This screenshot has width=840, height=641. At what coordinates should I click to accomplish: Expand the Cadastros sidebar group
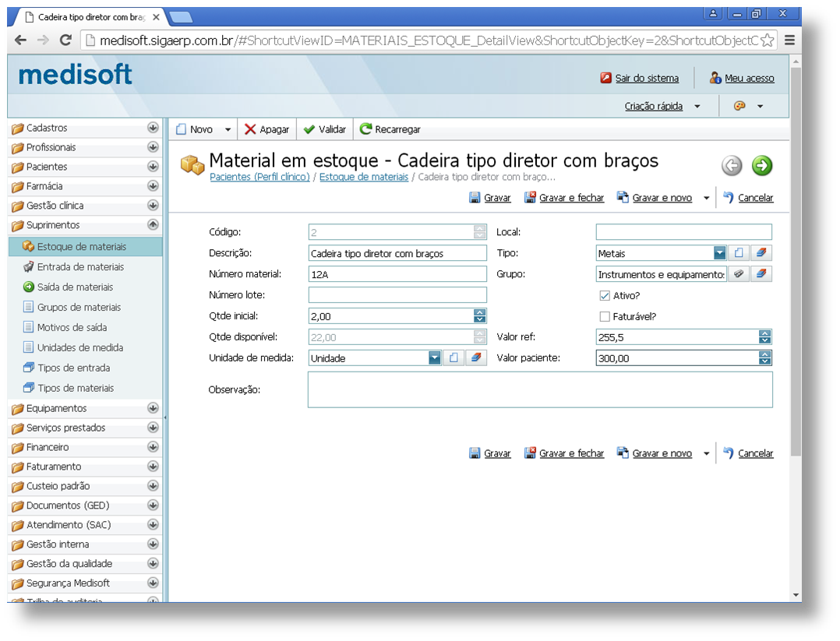tap(153, 128)
